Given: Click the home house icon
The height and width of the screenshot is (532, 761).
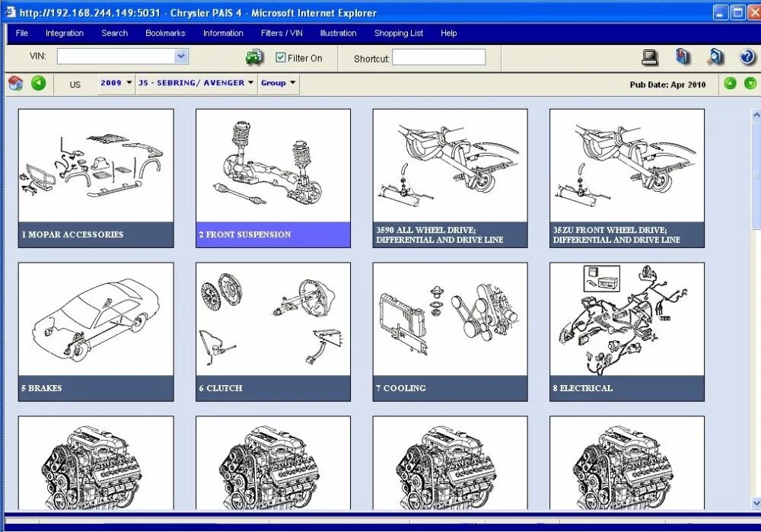Looking at the screenshot, I should point(15,83).
